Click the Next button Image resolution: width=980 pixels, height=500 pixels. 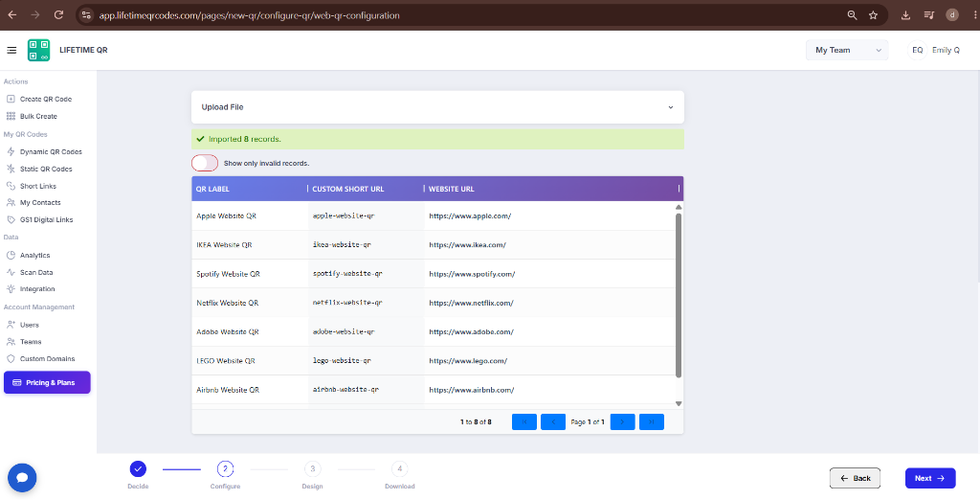click(930, 478)
